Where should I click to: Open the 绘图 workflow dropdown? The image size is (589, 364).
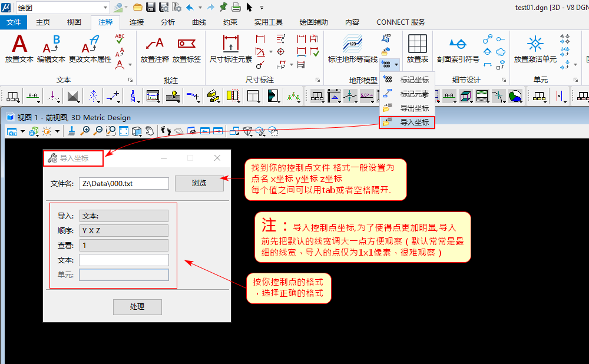(x=105, y=8)
